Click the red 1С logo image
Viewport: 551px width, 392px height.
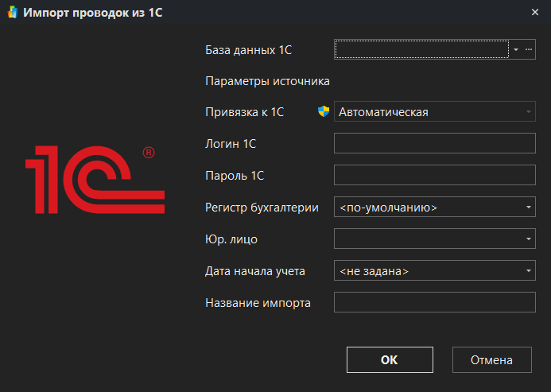point(95,180)
